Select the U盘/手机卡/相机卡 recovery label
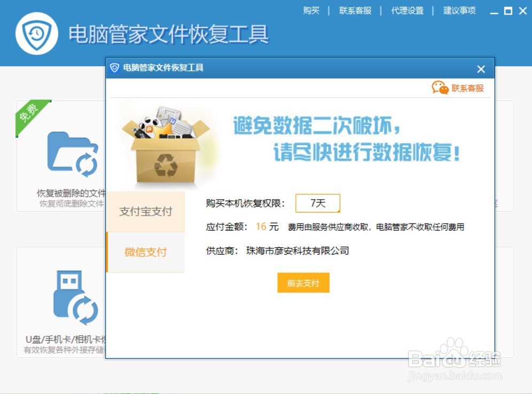This screenshot has height=394, width=532. pos(66,340)
